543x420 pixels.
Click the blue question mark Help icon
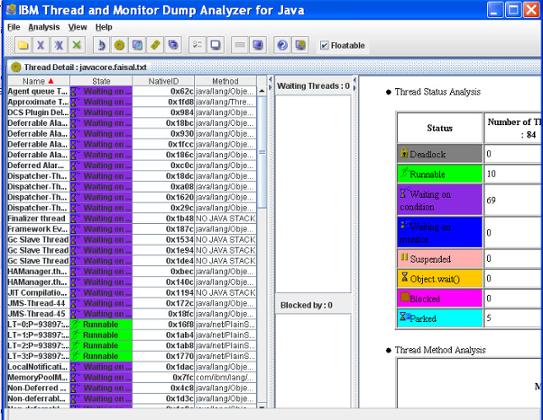coord(282,45)
